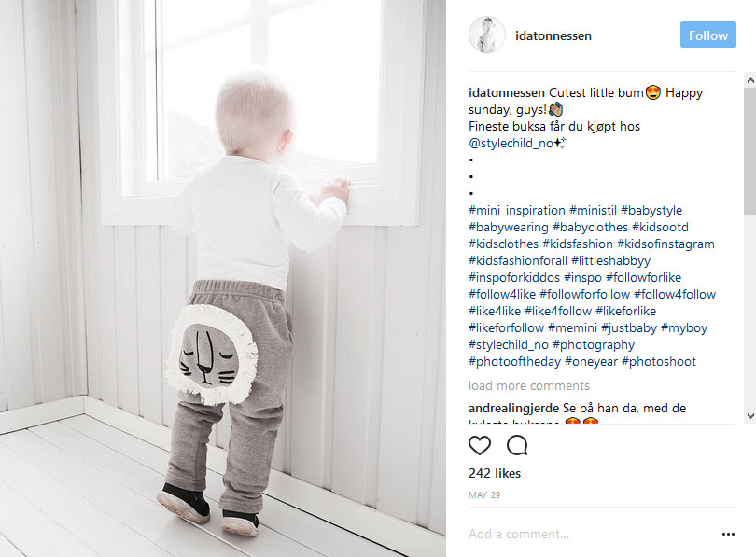Load more comments on the post
The height and width of the screenshot is (557, 756).
(x=529, y=385)
